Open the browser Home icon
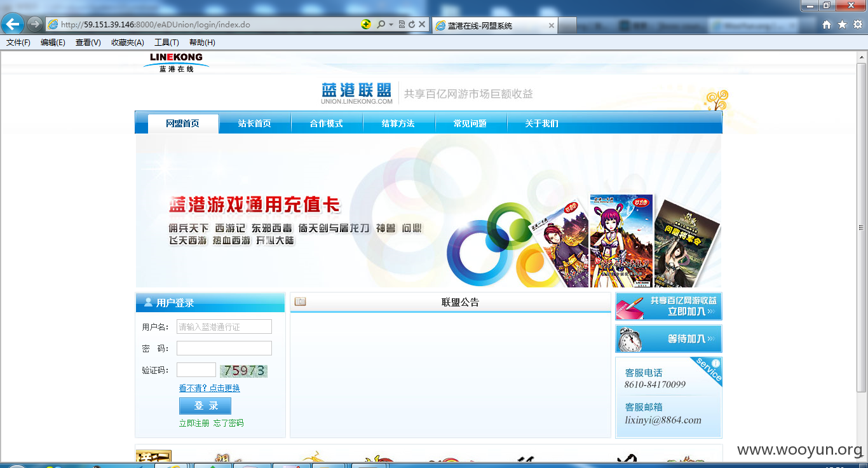868x468 pixels. pos(827,25)
